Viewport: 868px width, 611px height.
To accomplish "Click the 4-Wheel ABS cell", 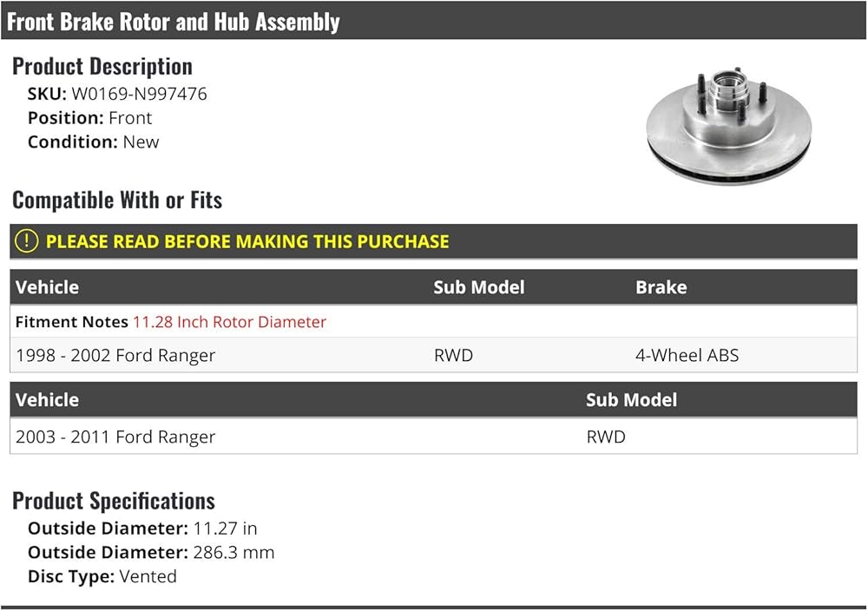I will coord(687,355).
